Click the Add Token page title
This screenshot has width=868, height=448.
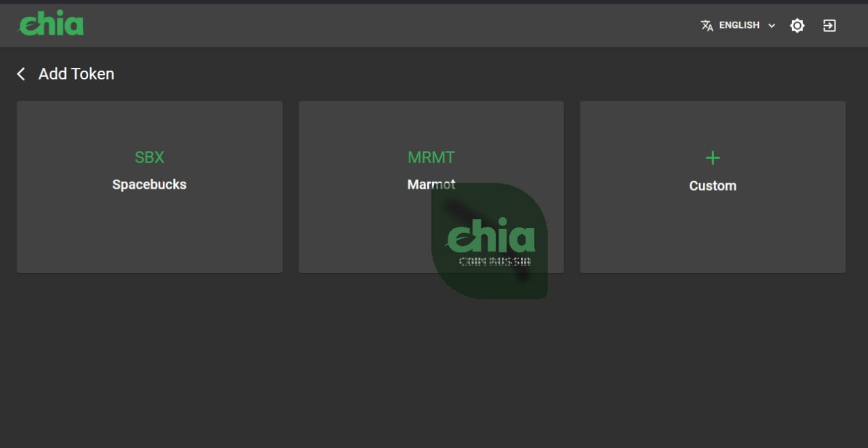pos(77,74)
